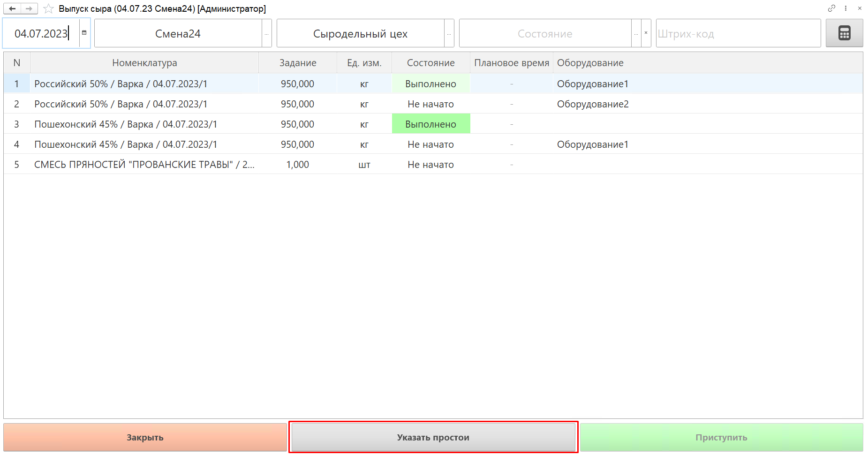Add window to favorites with star icon
The height and width of the screenshot is (455, 868).
pyautogui.click(x=48, y=8)
